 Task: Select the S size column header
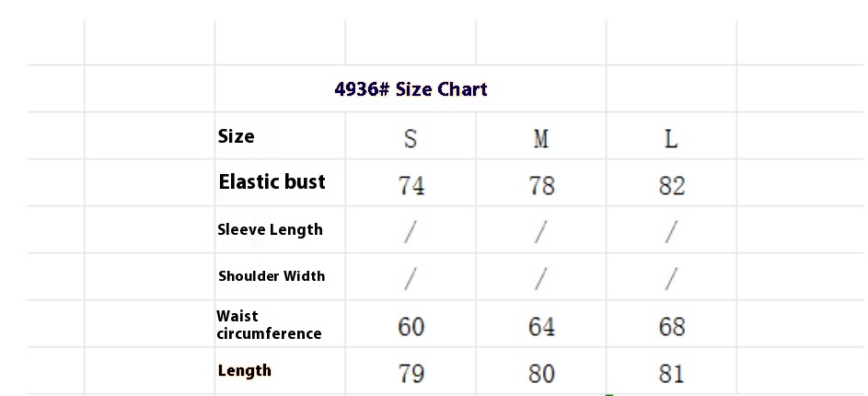click(x=411, y=135)
